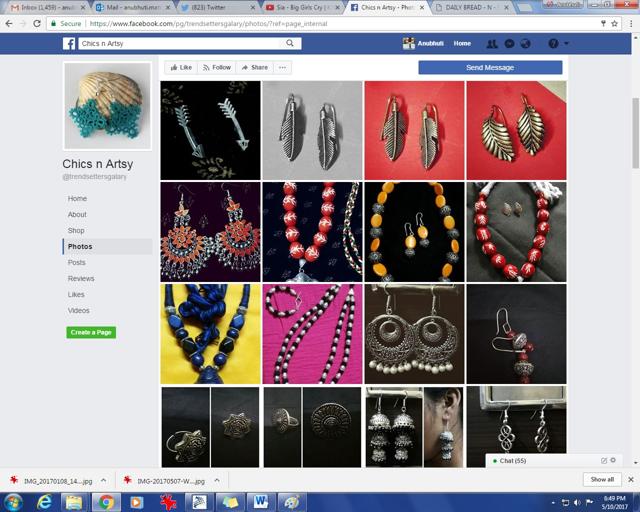Share the Chics n Artsy page
Image resolution: width=640 pixels, height=512 pixels.
click(x=255, y=67)
